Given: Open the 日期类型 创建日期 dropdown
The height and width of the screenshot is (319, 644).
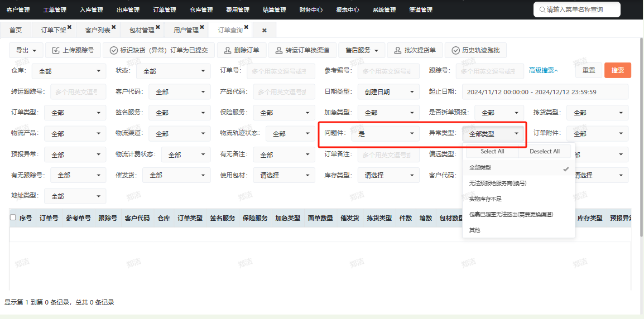Looking at the screenshot, I should [x=388, y=92].
